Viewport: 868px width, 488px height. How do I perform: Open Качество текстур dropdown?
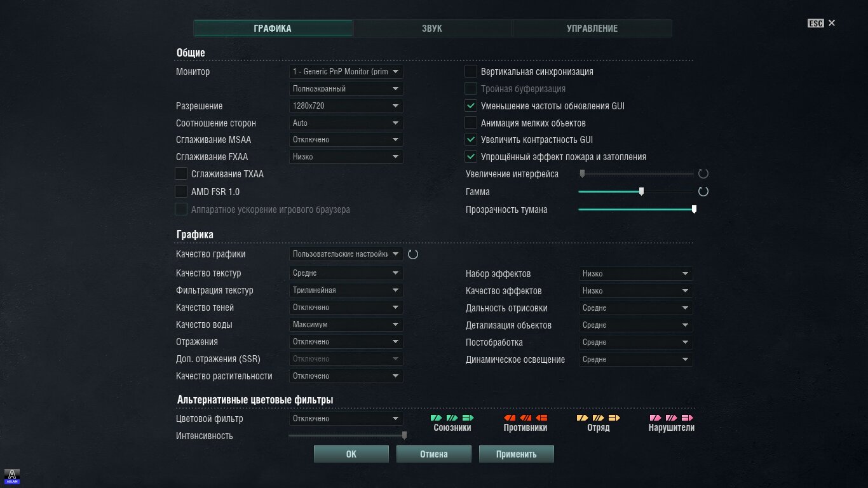point(346,273)
